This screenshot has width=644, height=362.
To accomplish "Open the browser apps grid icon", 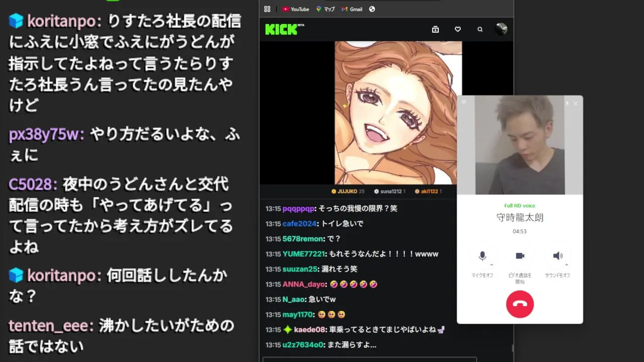I will tap(267, 9).
